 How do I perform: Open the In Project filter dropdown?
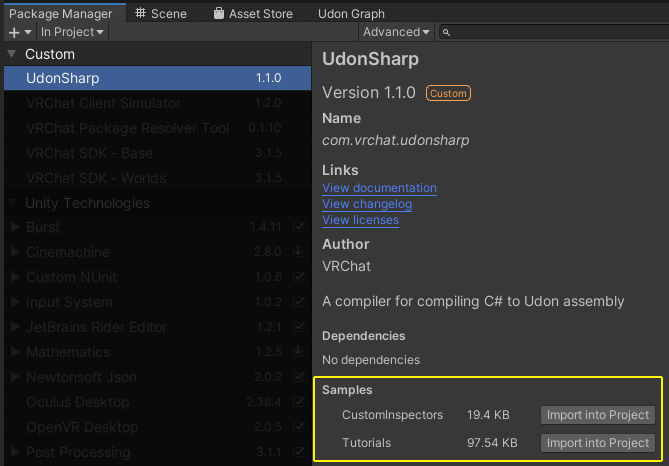pyautogui.click(x=73, y=33)
